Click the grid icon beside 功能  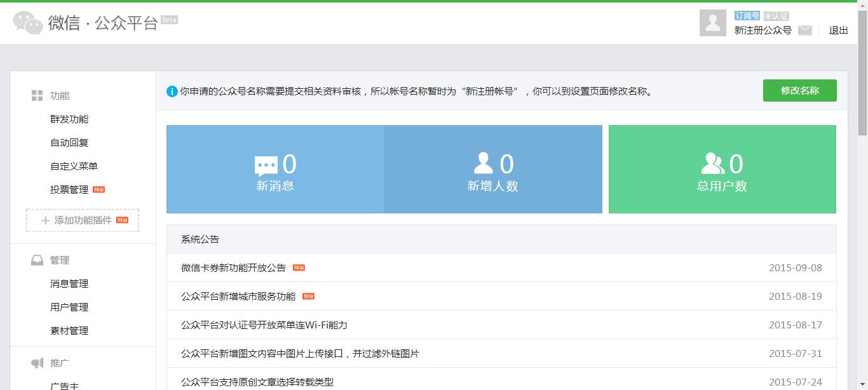coord(37,95)
